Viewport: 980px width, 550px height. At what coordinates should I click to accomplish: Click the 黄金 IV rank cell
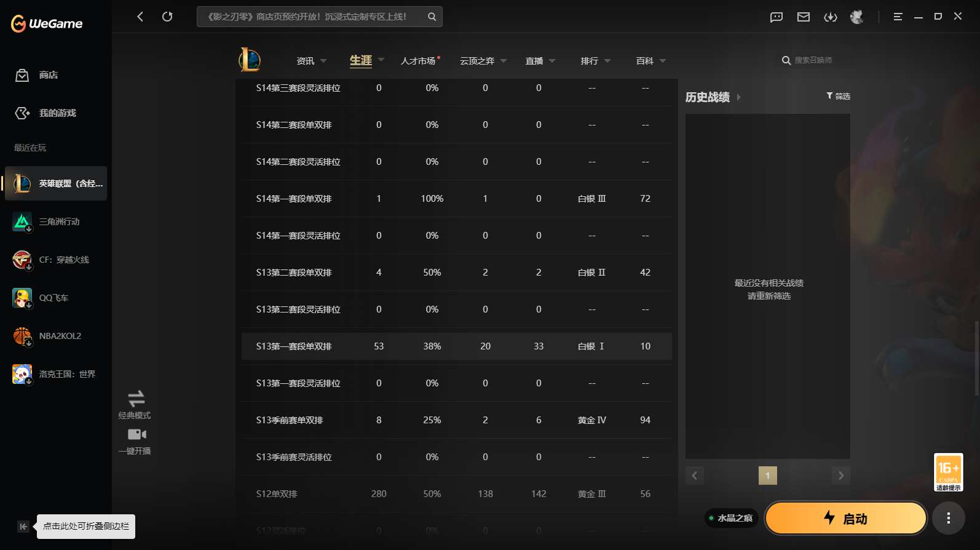(592, 420)
